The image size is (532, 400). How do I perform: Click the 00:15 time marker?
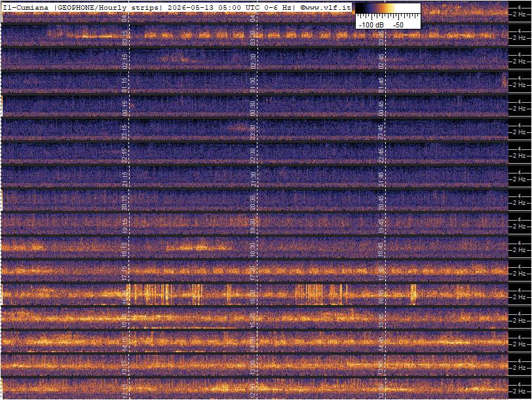[x=124, y=109]
